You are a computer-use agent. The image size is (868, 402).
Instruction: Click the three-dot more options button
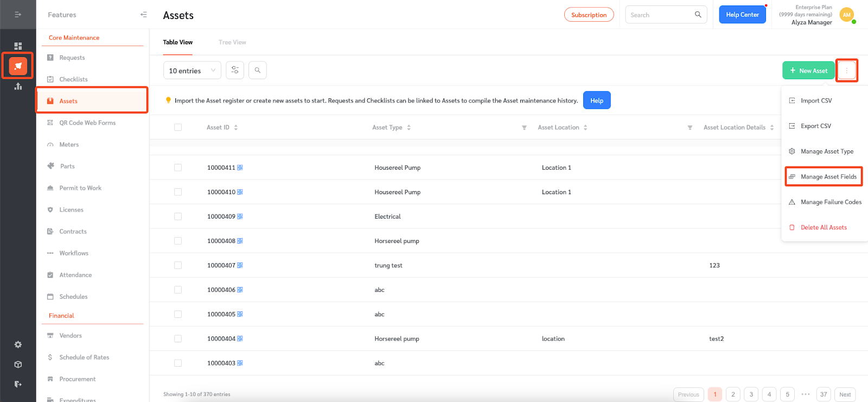846,71
